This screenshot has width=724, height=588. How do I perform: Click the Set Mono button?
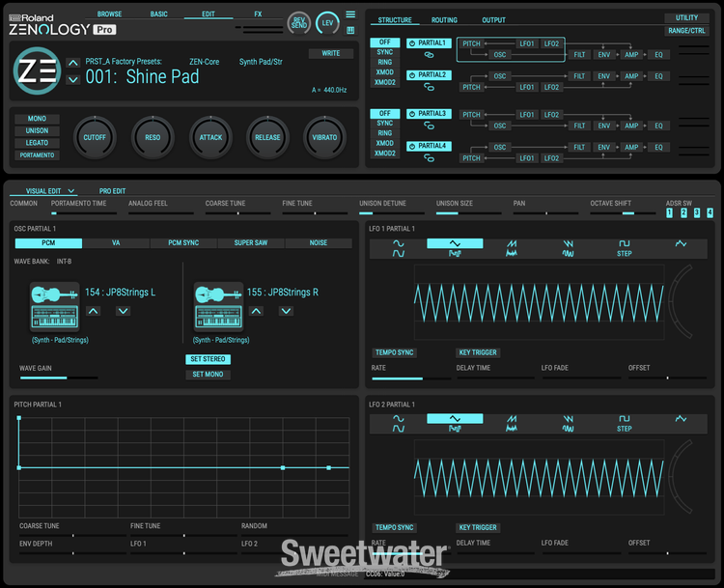208,374
